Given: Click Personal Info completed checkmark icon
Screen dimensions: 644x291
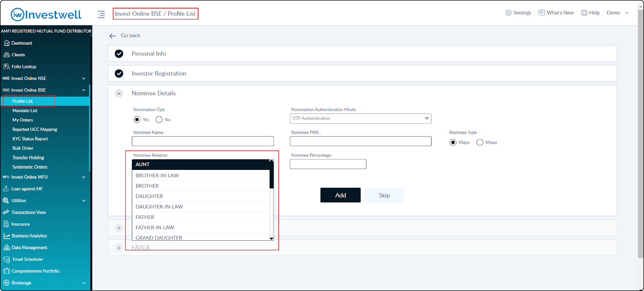Looking at the screenshot, I should point(119,54).
